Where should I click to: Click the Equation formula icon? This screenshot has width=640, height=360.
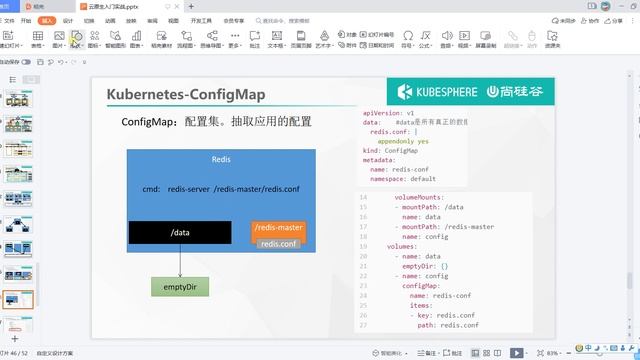tap(425, 36)
